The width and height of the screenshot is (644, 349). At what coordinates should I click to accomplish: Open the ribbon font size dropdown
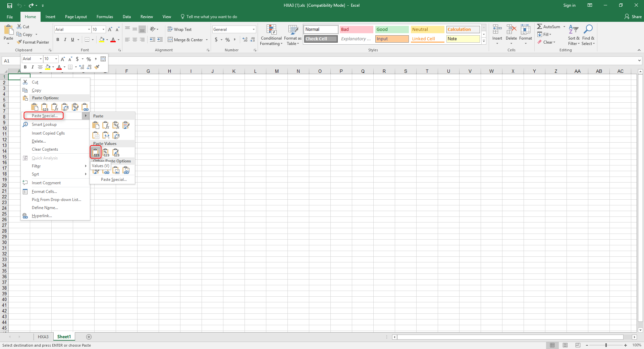pos(103,30)
